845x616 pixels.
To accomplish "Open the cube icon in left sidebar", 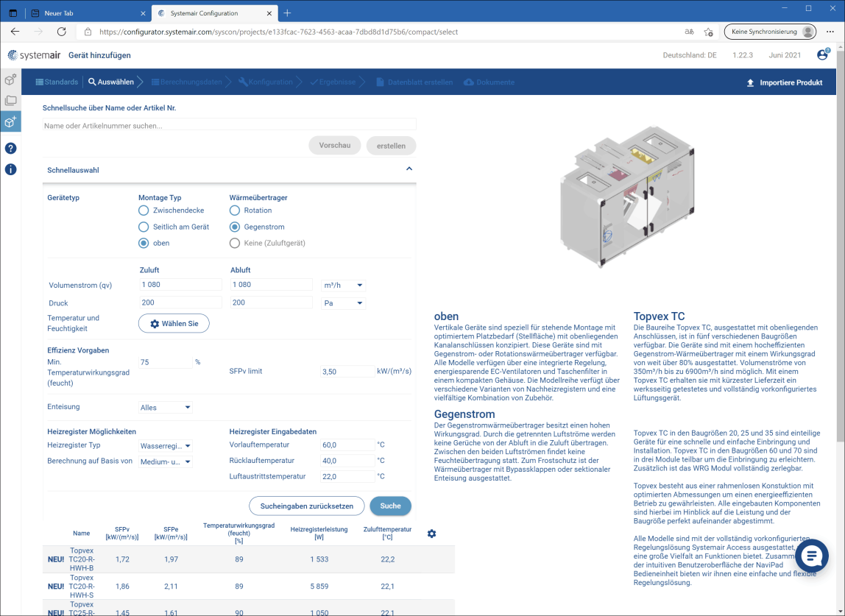I will point(10,80).
